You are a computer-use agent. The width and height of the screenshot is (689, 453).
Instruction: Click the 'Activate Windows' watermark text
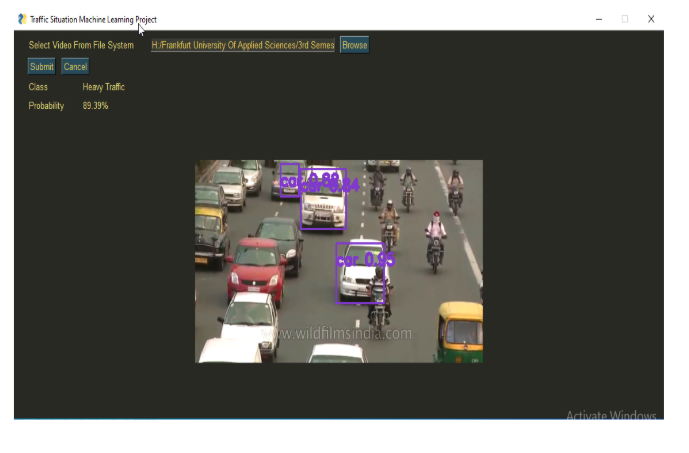tap(611, 416)
